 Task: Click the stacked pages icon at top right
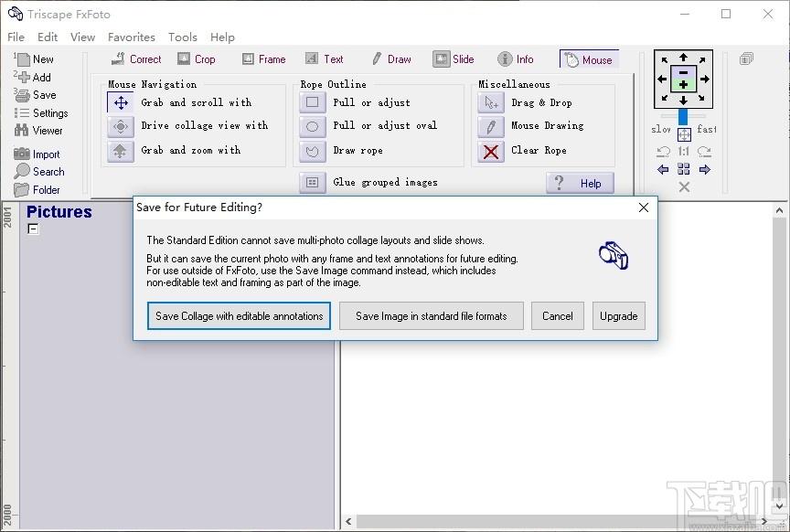[x=746, y=59]
